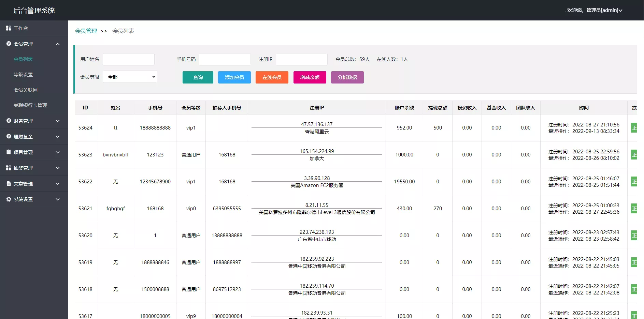Open 系统设置 using the gear icon
The width and height of the screenshot is (644, 319).
tap(9, 199)
